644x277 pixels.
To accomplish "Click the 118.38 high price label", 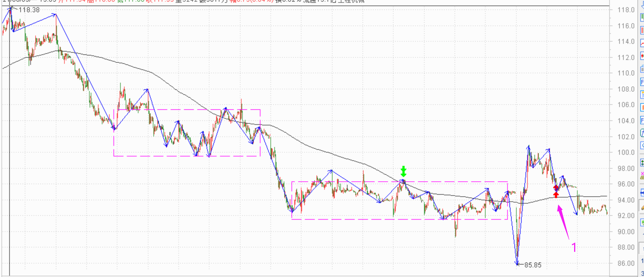I will (x=29, y=10).
